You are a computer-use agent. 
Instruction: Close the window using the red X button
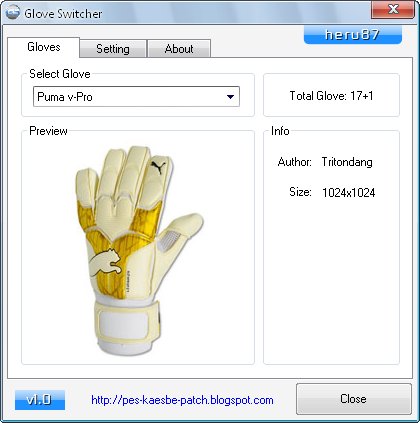point(393,10)
